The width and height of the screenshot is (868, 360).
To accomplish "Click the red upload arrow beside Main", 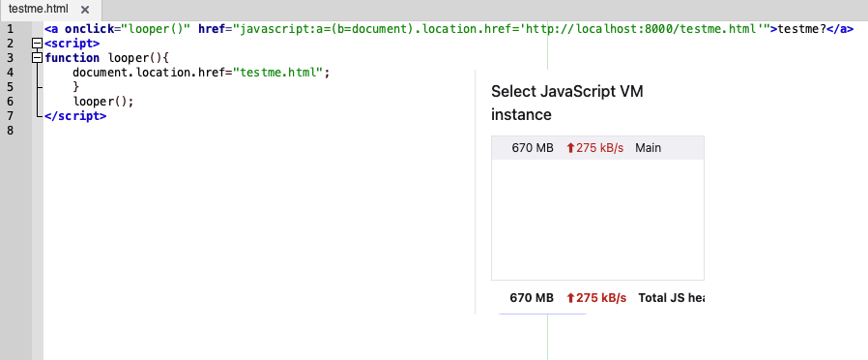I will click(x=570, y=148).
